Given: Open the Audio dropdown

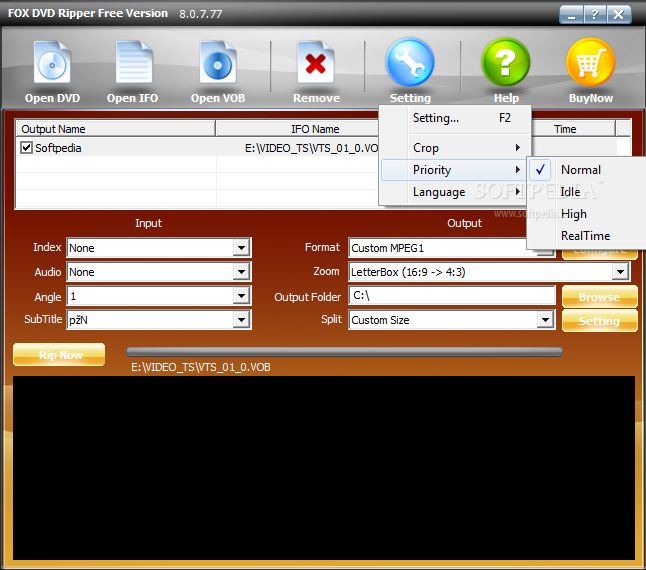Looking at the screenshot, I should click(x=241, y=272).
